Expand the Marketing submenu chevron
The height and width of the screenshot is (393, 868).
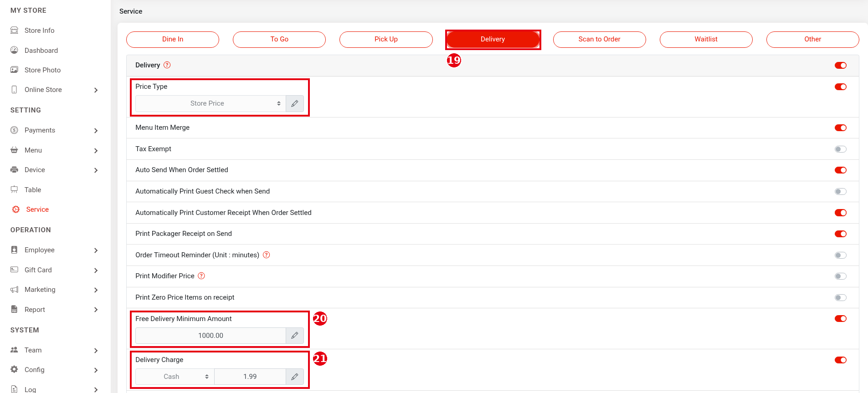(96, 290)
